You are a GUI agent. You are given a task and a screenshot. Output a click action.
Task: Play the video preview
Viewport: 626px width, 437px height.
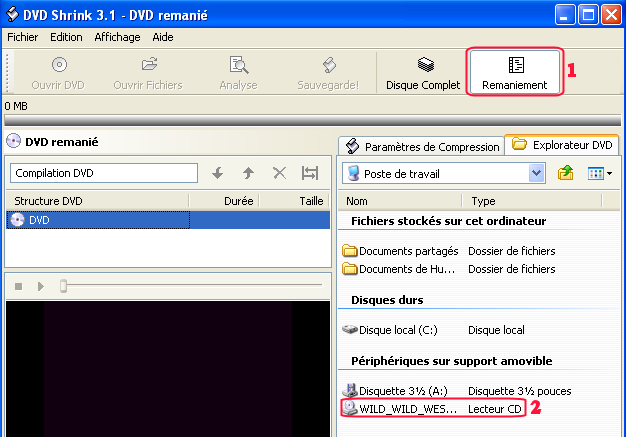pyautogui.click(x=41, y=287)
